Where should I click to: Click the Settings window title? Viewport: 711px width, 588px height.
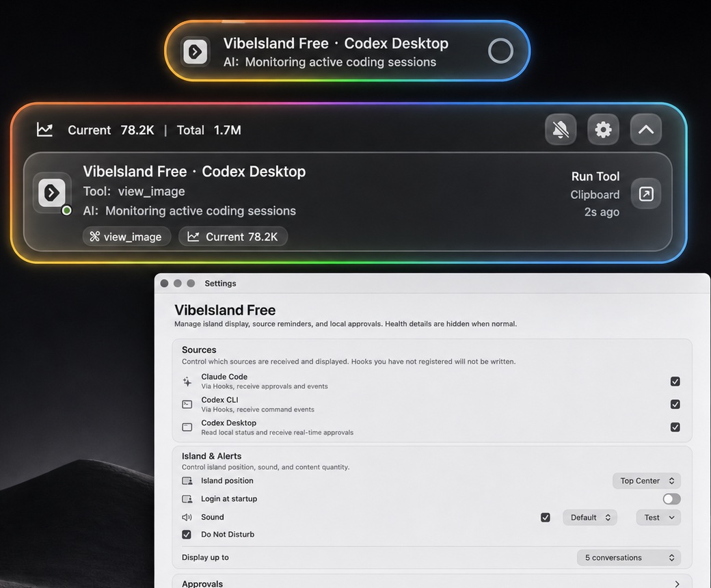pyautogui.click(x=220, y=283)
